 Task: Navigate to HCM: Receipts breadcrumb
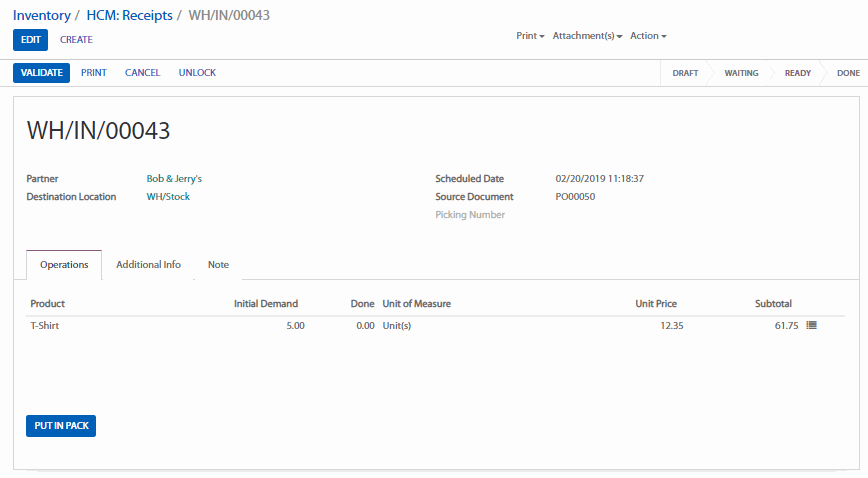pyautogui.click(x=129, y=15)
